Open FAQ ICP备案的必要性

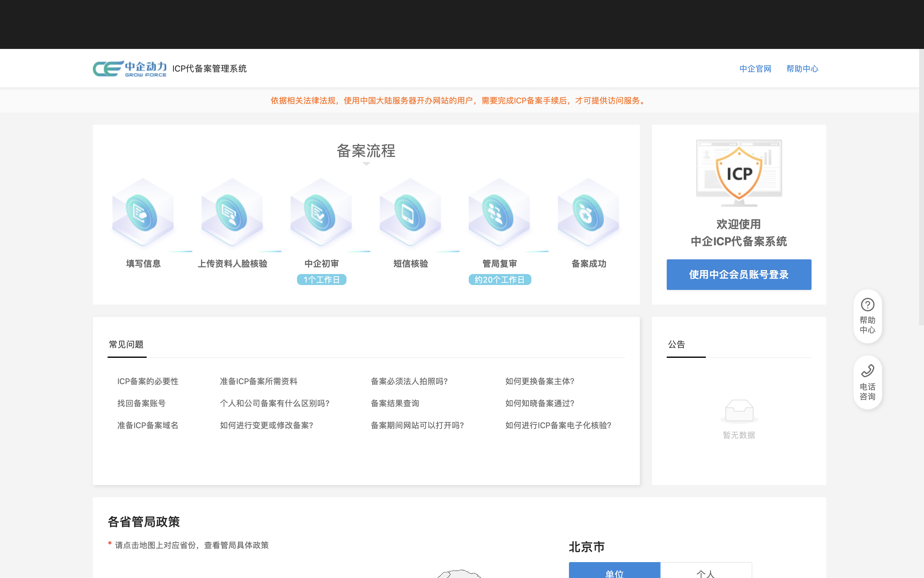(148, 381)
